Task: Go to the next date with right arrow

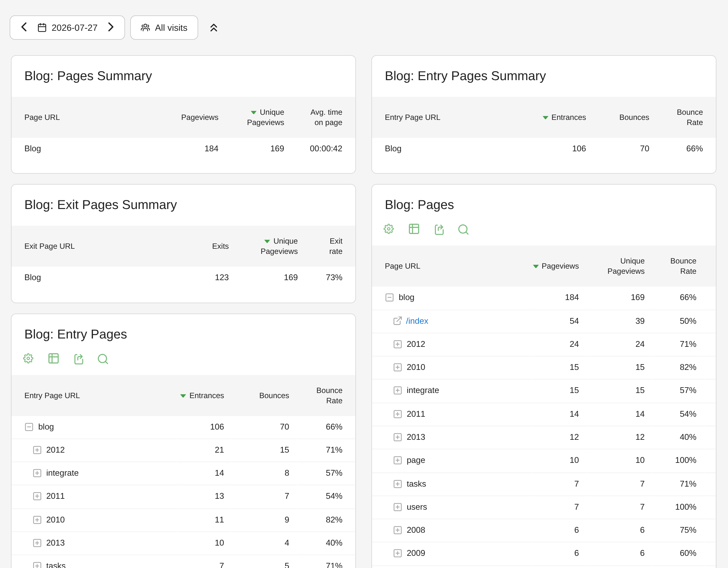Action: click(x=111, y=27)
